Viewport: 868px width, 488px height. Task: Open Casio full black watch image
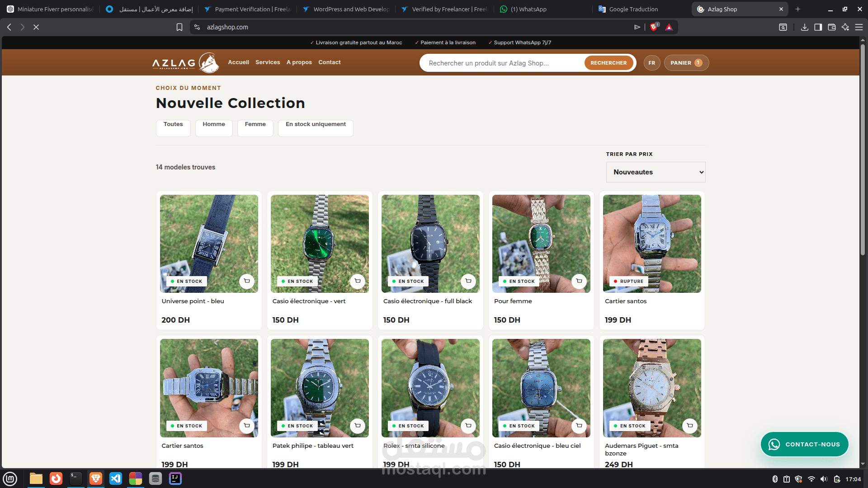(x=430, y=244)
